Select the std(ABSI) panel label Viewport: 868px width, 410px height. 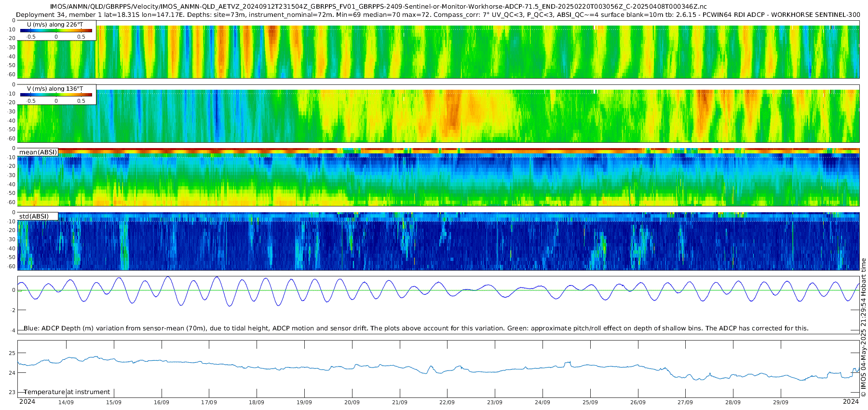(38, 216)
